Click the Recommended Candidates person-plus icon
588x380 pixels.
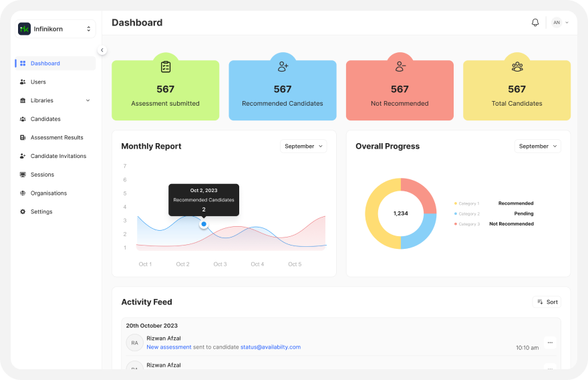[x=283, y=66]
